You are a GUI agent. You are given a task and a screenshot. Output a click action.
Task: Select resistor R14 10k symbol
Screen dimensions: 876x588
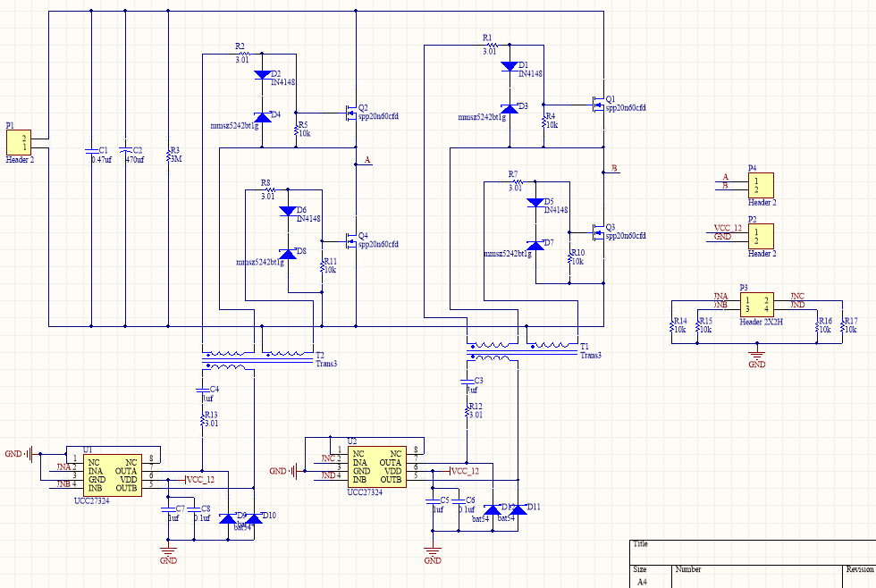pos(671,325)
